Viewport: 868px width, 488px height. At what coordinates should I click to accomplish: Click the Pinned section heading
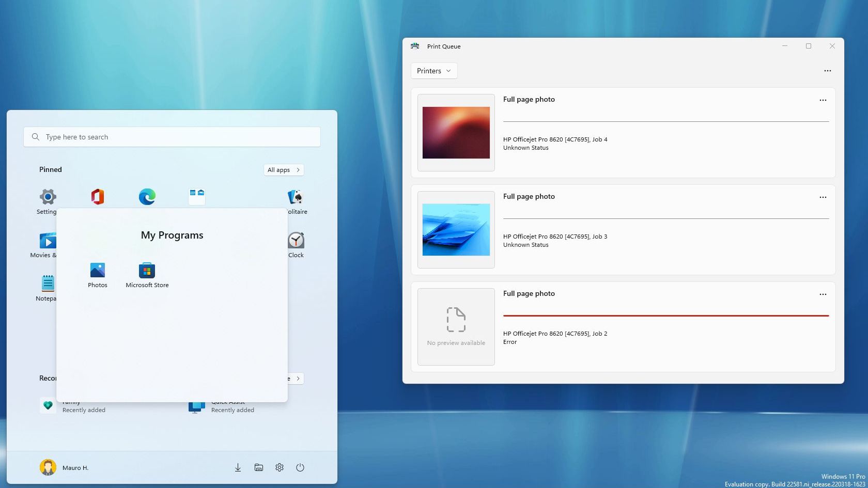[51, 169]
